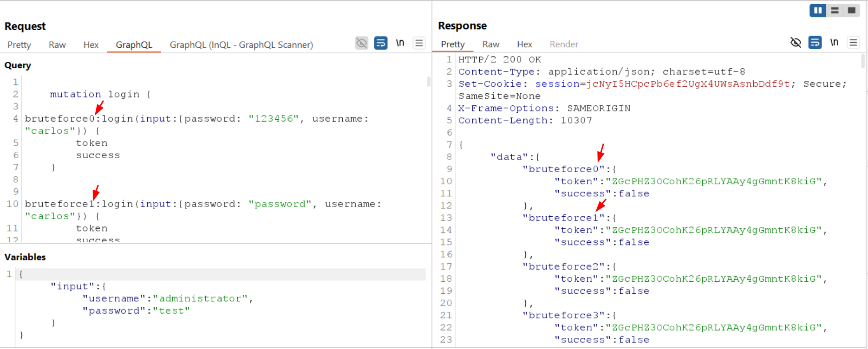
Task: Show non-printable chars (\n) in Request
Action: [x=400, y=43]
